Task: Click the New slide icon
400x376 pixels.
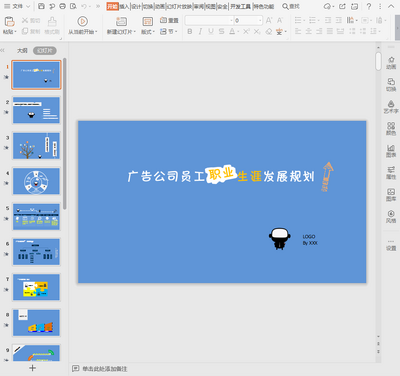Action: coord(121,21)
